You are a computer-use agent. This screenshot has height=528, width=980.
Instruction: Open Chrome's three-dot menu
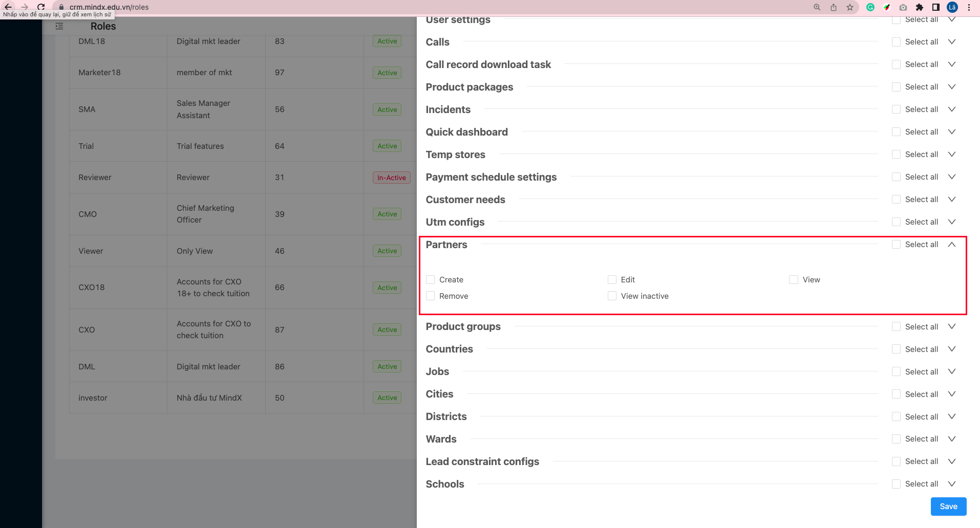coord(969,7)
